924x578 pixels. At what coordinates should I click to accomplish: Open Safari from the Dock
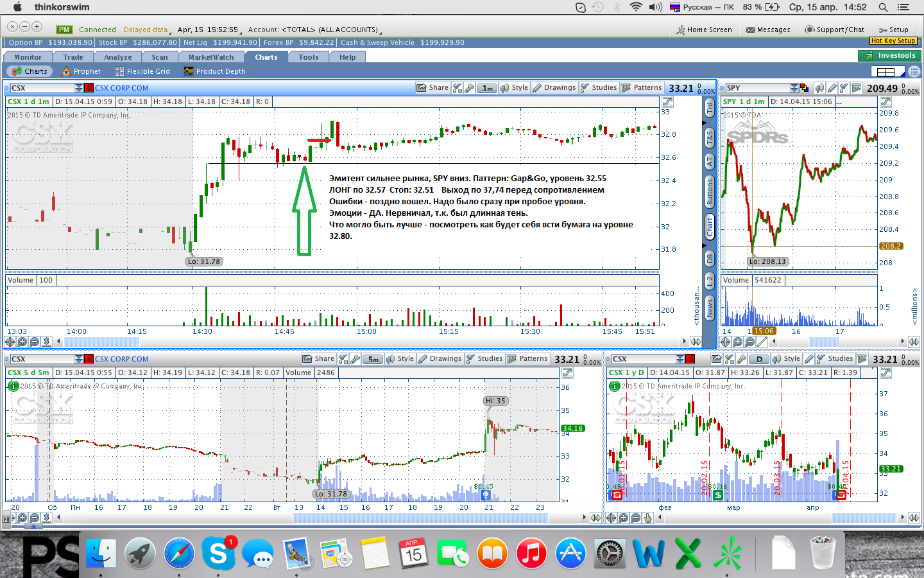[179, 553]
